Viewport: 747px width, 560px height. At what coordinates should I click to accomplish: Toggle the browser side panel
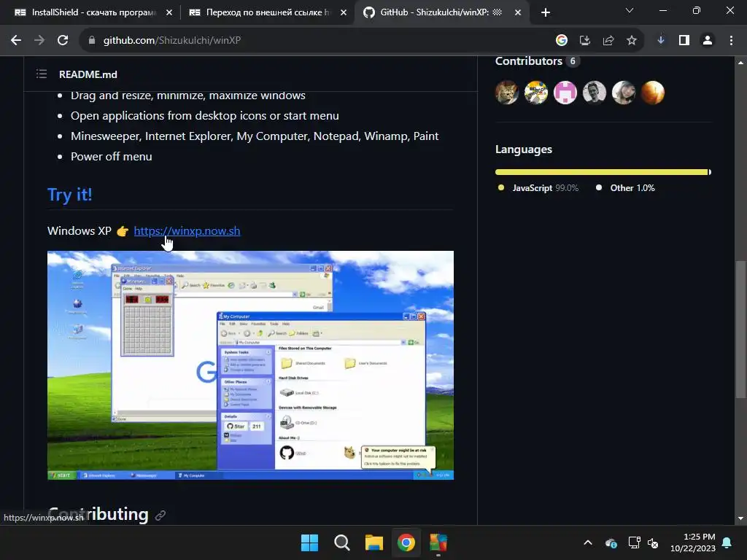684,41
